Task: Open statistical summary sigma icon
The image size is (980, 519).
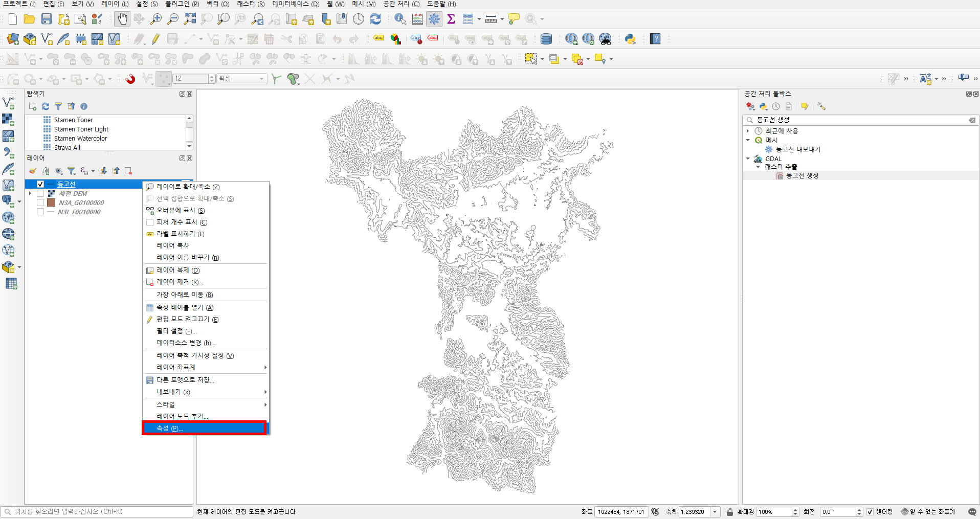Action: (x=451, y=19)
